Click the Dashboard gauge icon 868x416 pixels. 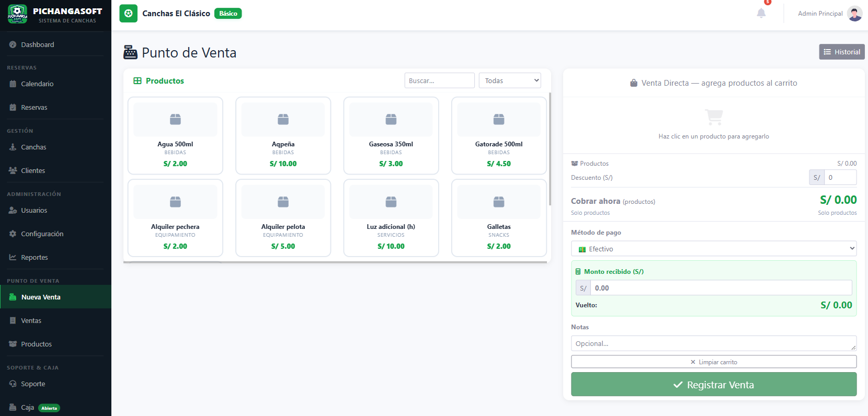click(x=13, y=44)
